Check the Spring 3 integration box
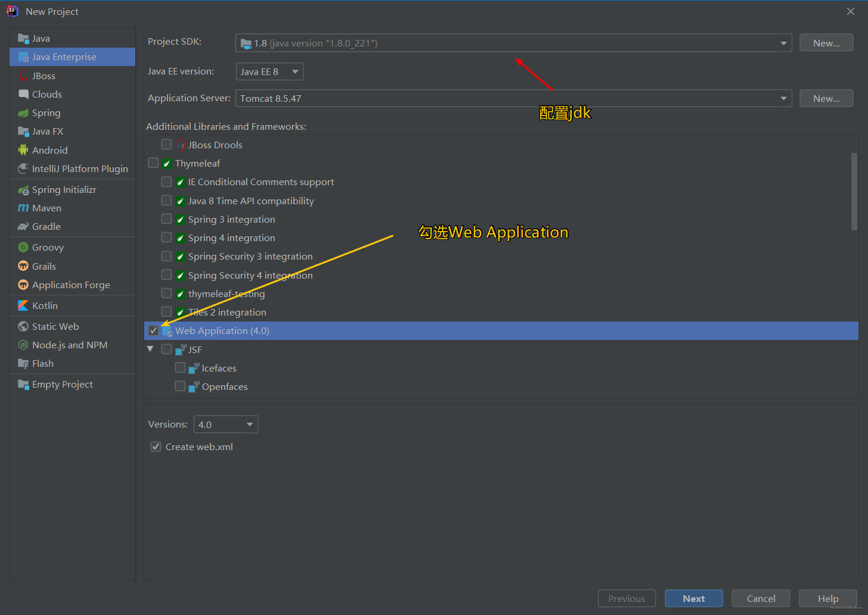This screenshot has width=868, height=615. [166, 218]
